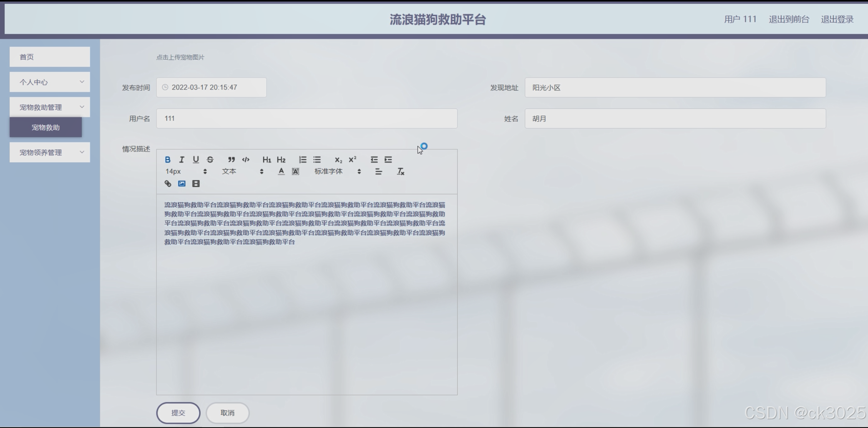The height and width of the screenshot is (428, 868).
Task: Apply italic formatting to text
Action: coord(182,160)
